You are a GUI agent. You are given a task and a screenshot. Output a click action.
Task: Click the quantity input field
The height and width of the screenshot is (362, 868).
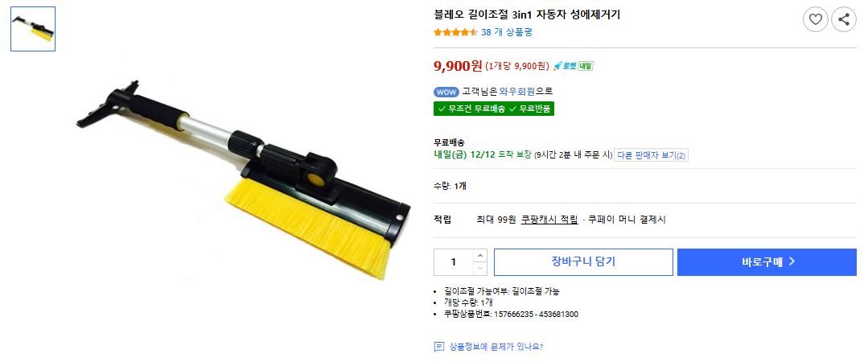(x=454, y=262)
